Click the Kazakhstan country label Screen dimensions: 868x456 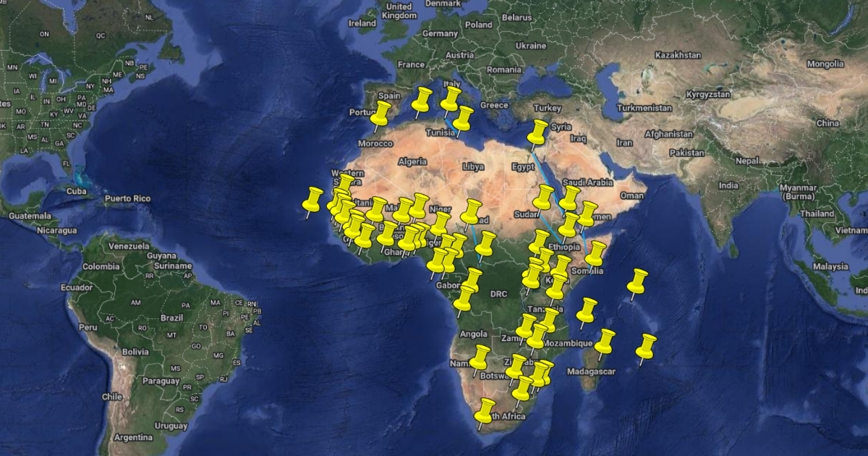(x=678, y=55)
